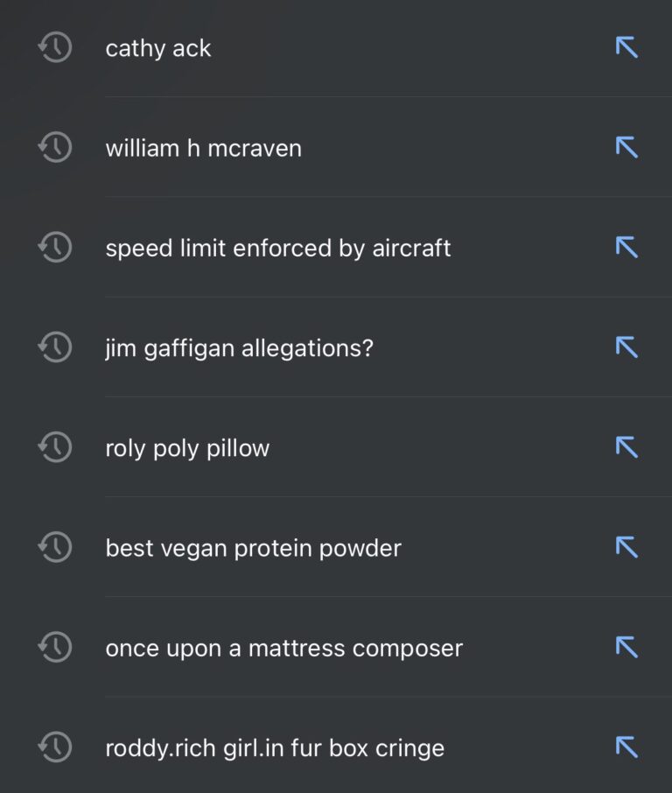Click arrow beside "speed limit enforced by aircraft"

pyautogui.click(x=626, y=248)
